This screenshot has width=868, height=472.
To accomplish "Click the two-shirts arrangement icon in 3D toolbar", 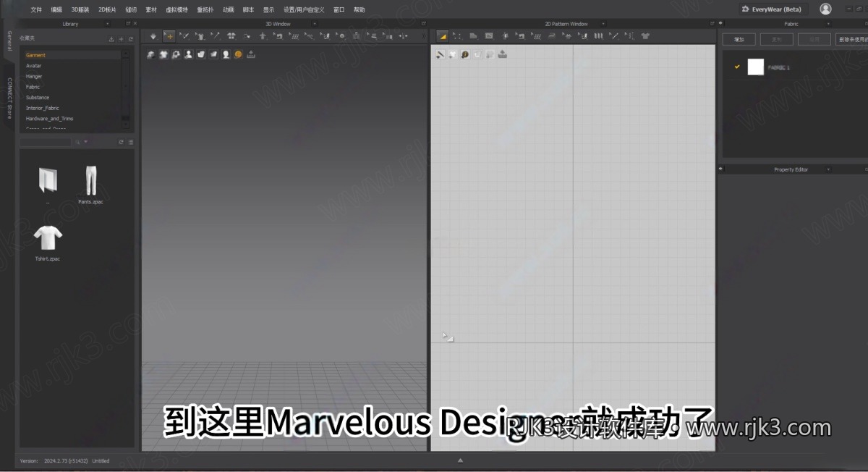I will [x=231, y=35].
